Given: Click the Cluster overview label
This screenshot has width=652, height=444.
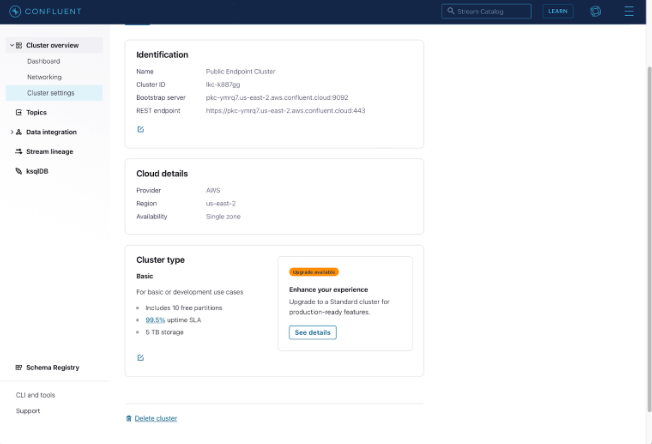Looking at the screenshot, I should point(52,45).
